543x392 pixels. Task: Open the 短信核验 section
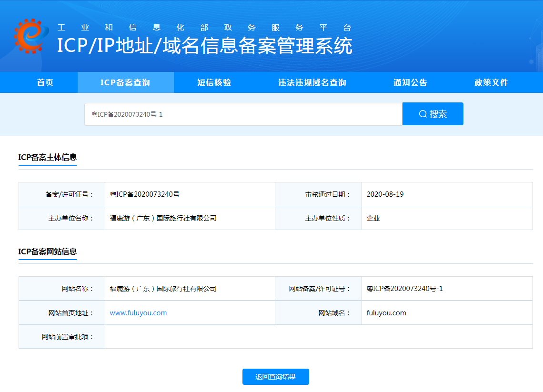click(214, 82)
